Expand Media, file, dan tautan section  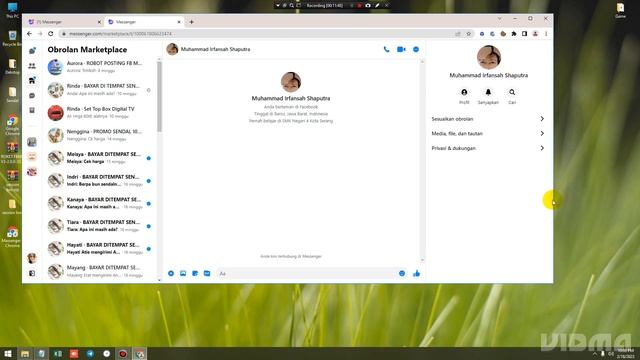coord(488,133)
